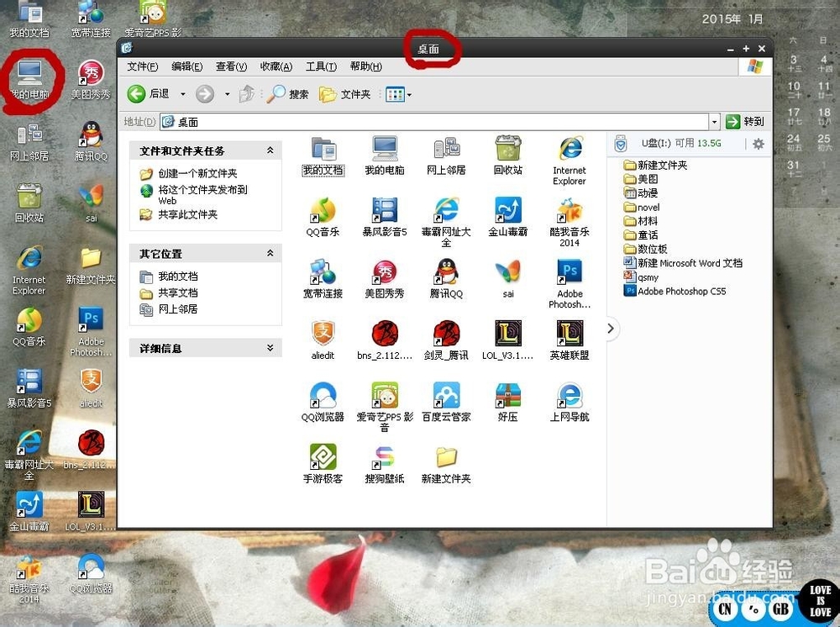Click the up-one-level folder button

(x=247, y=94)
